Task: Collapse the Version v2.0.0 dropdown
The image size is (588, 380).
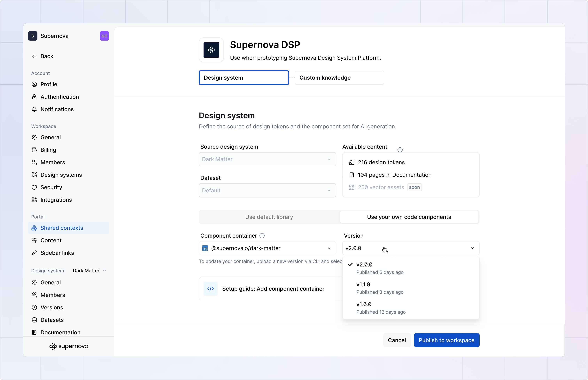Action: (411, 248)
